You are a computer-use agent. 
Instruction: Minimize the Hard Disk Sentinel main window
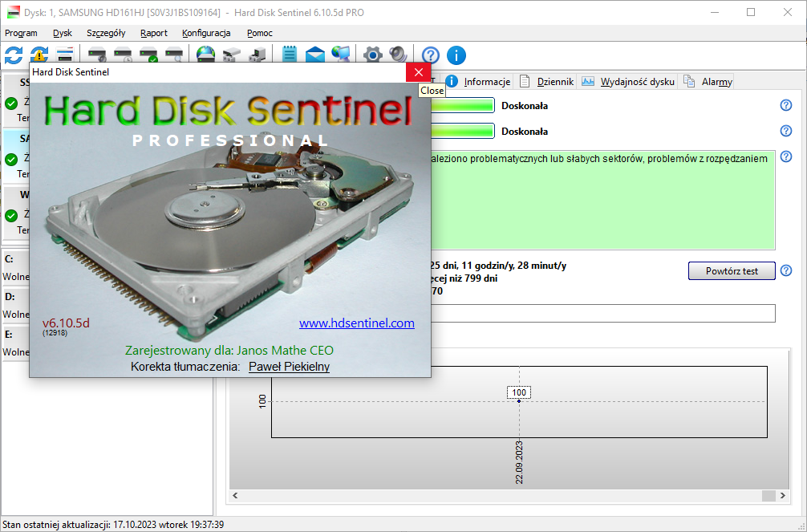click(715, 12)
